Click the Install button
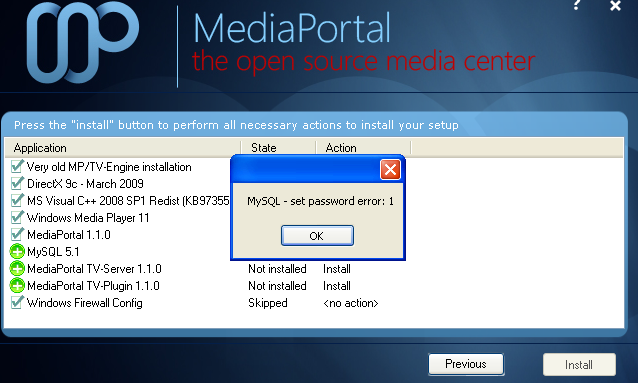The image size is (638, 383). click(x=579, y=364)
